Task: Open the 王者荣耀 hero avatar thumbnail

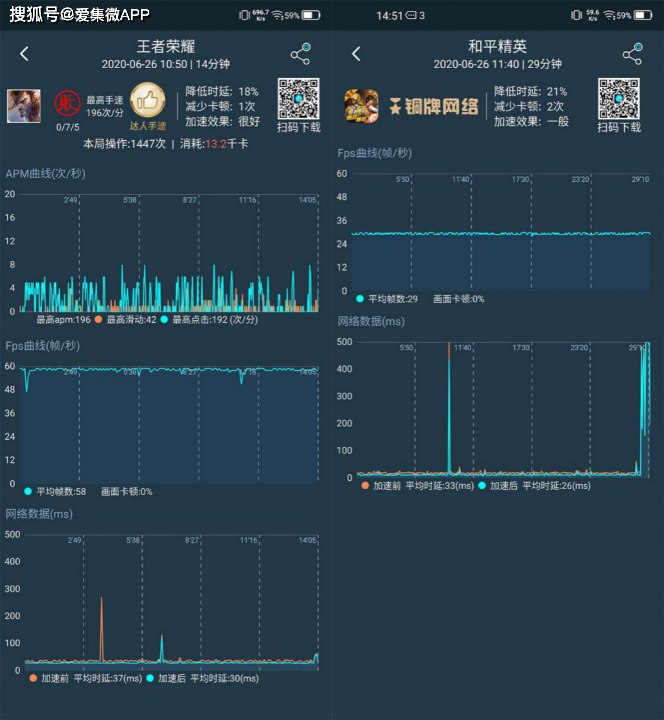Action: click(24, 106)
